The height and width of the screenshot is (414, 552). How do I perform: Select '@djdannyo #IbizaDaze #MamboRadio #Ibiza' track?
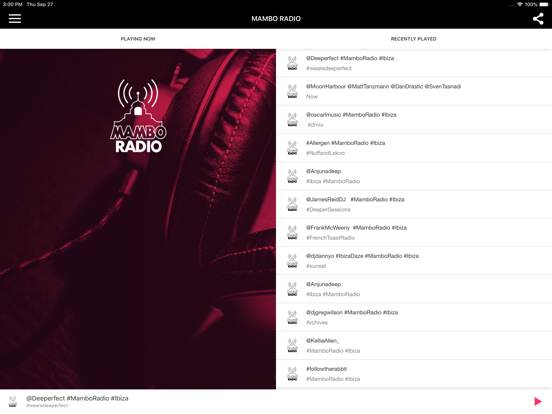362,256
